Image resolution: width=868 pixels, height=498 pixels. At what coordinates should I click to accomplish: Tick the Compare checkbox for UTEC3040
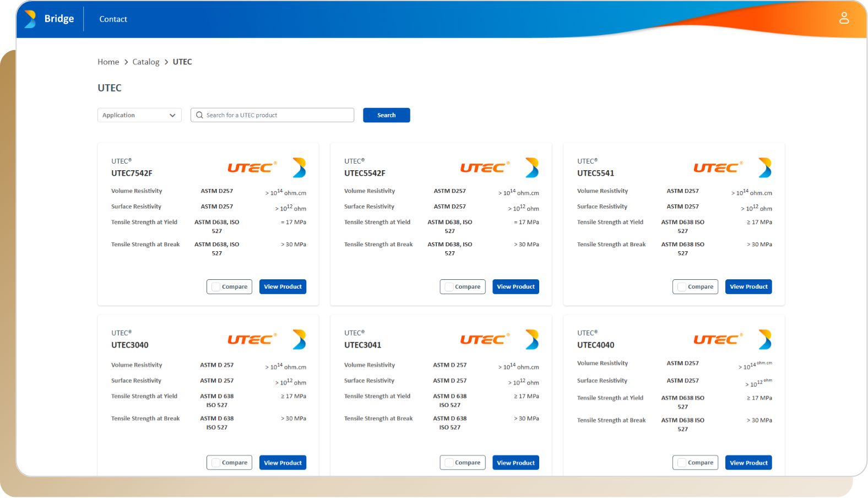coord(216,463)
